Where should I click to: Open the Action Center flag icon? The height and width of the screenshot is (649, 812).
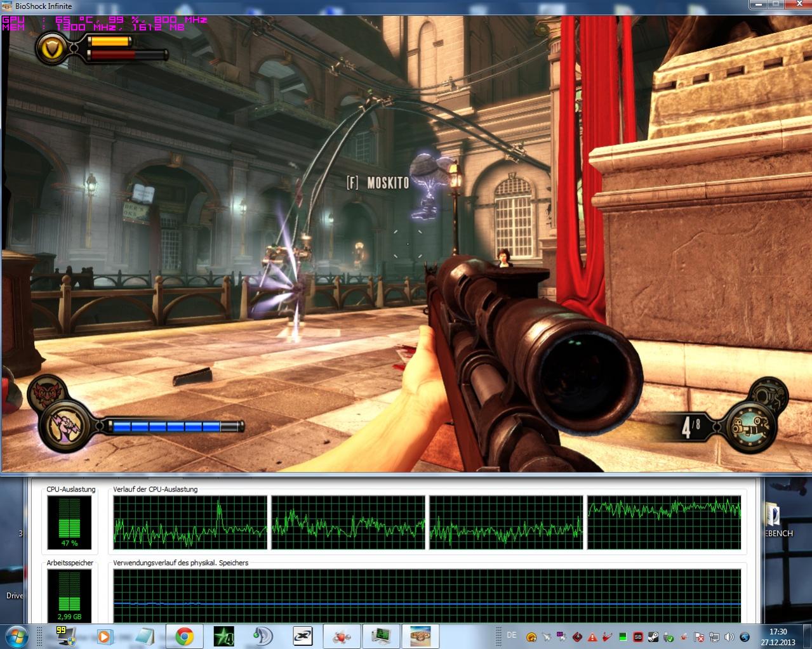[x=699, y=637]
